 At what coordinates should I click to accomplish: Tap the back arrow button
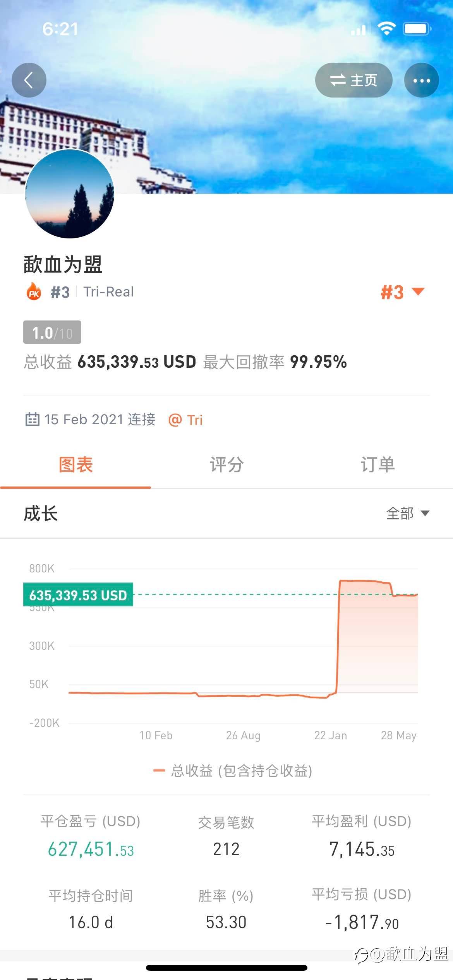29,80
